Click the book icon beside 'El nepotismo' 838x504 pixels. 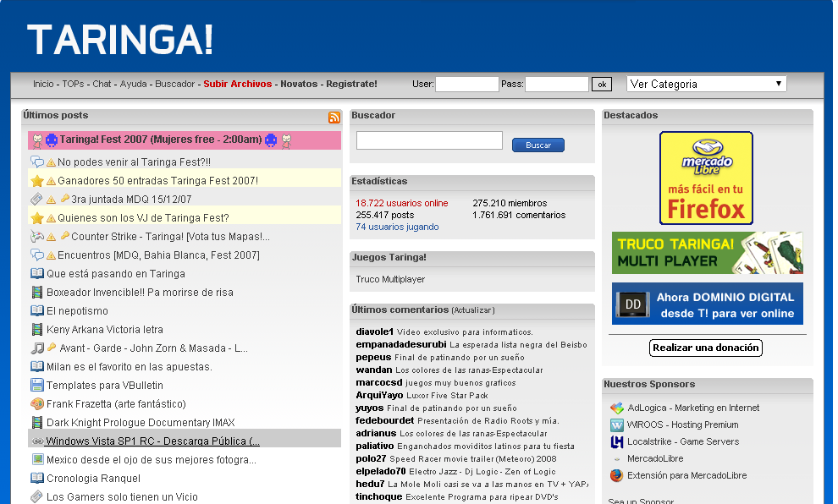(x=37, y=310)
